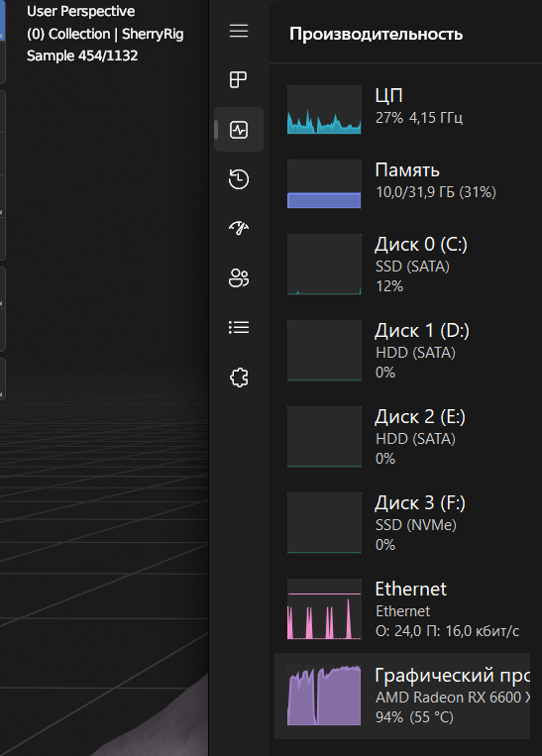Click the '10,0/31,9 ГБ (31%)' memory value
The width and height of the screenshot is (542, 756).
[x=436, y=192]
